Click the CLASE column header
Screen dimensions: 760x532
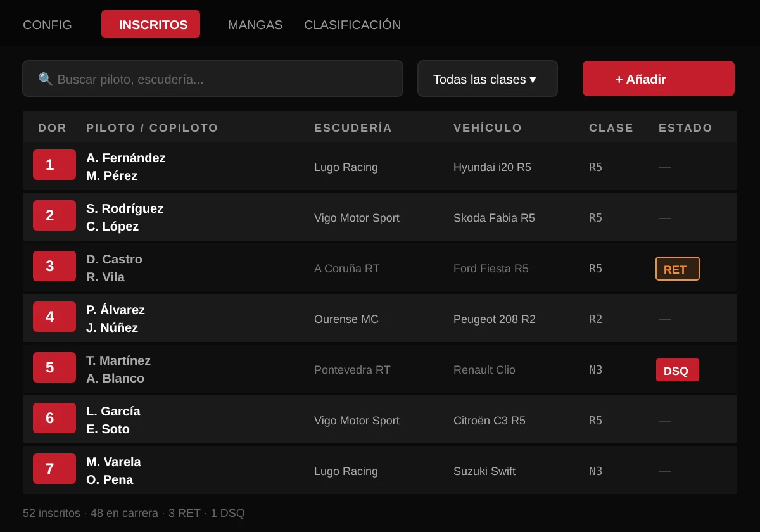[x=611, y=128]
